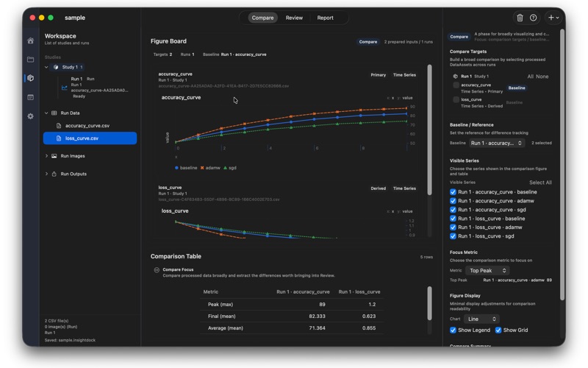Click Average (mean) row in Comparison Table
This screenshot has height=368, width=588.
click(x=292, y=328)
